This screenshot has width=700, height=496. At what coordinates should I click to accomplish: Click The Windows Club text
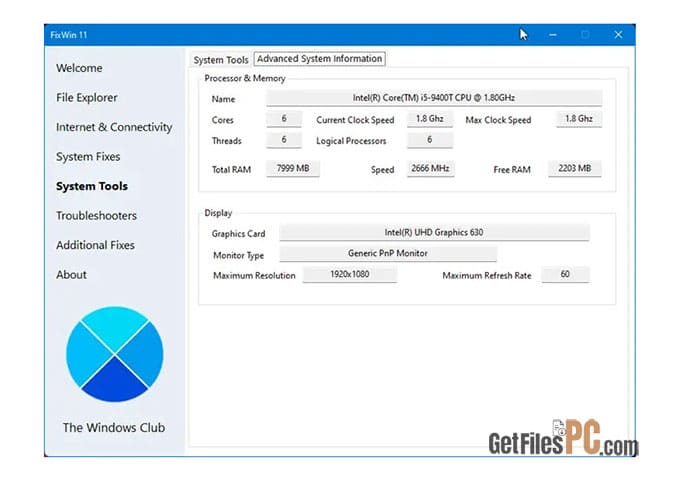(114, 427)
